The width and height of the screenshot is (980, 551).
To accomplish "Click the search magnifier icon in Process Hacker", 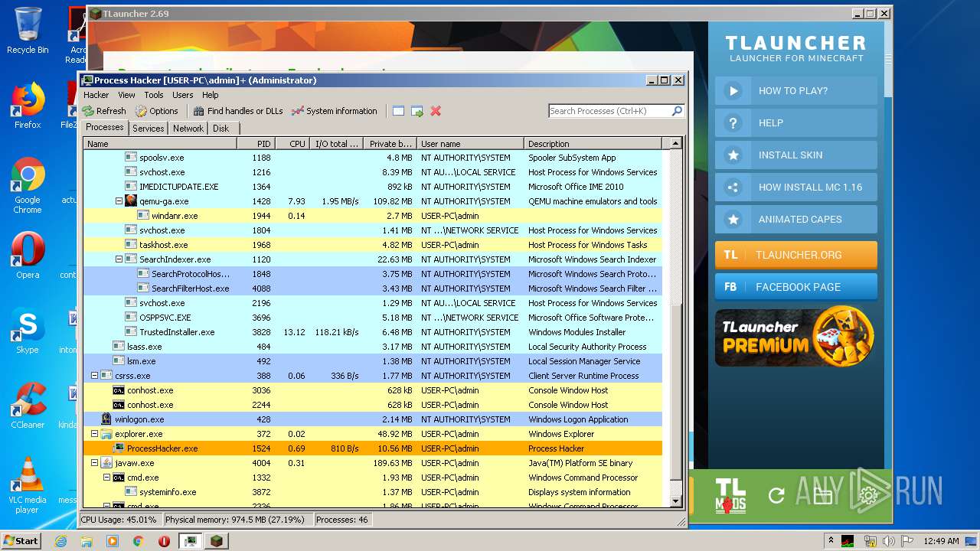I will pyautogui.click(x=677, y=111).
